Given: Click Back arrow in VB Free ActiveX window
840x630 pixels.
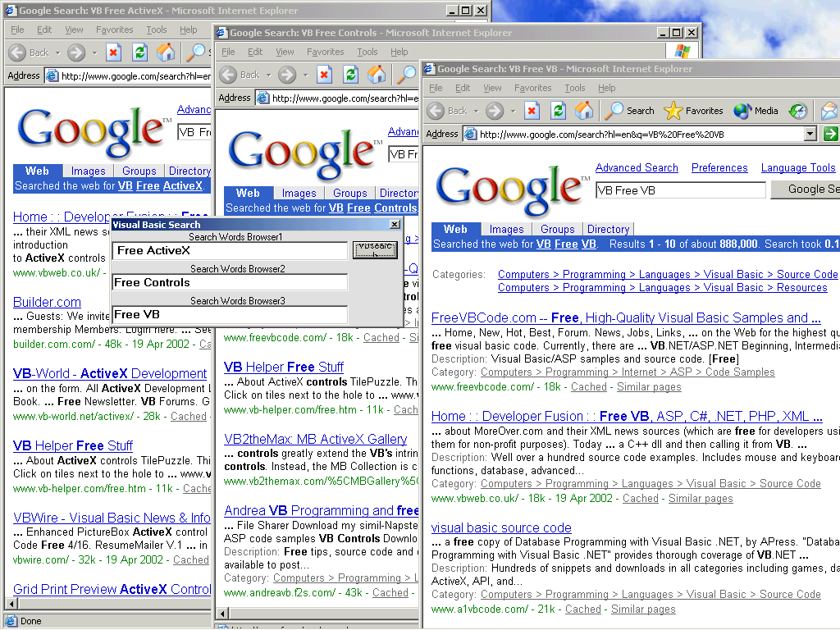Looking at the screenshot, I should 18,52.
